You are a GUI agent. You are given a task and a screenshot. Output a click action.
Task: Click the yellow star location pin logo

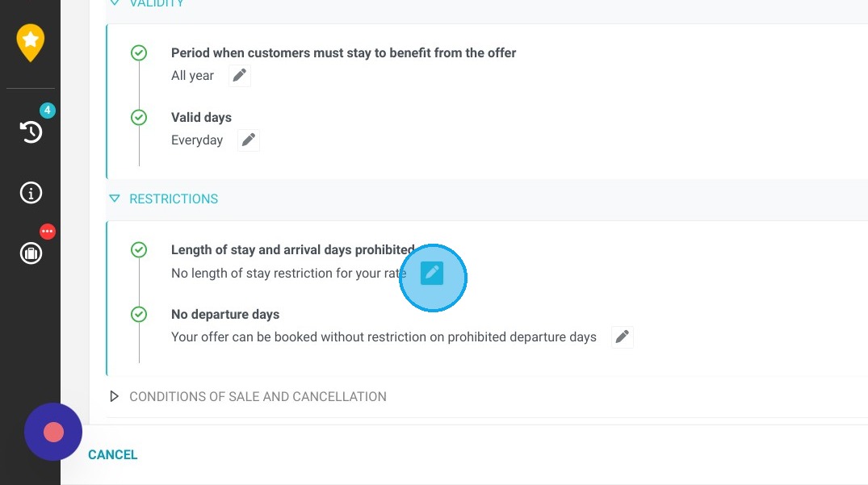click(x=31, y=42)
